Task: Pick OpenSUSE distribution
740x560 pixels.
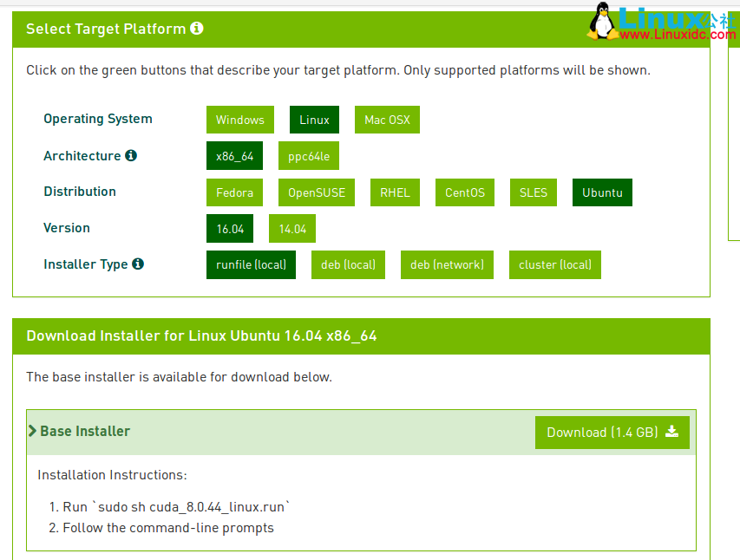Action: pos(317,192)
